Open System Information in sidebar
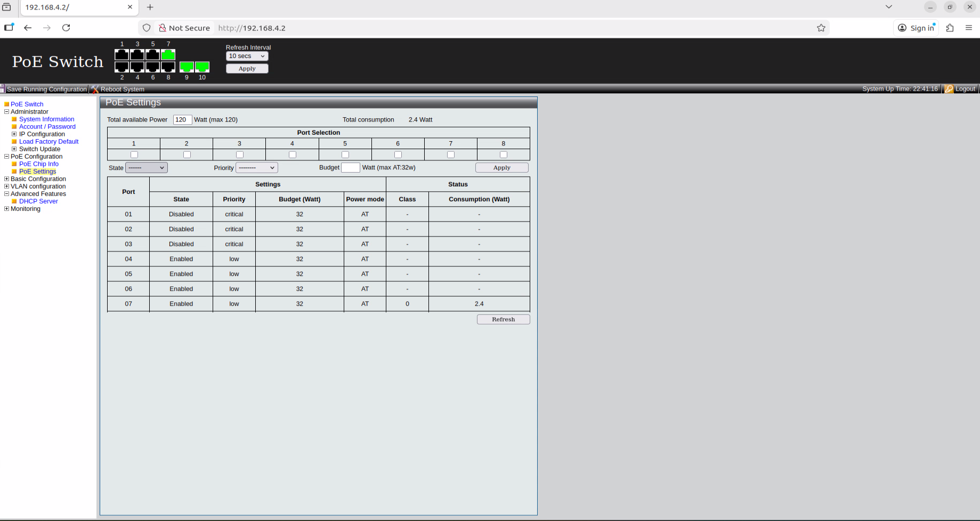This screenshot has width=980, height=521. (46, 119)
